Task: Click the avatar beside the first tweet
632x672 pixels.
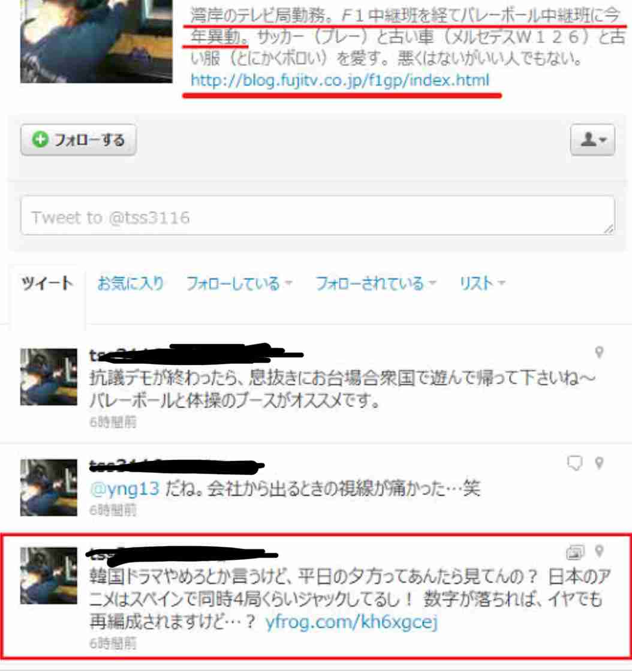Action: [x=49, y=377]
